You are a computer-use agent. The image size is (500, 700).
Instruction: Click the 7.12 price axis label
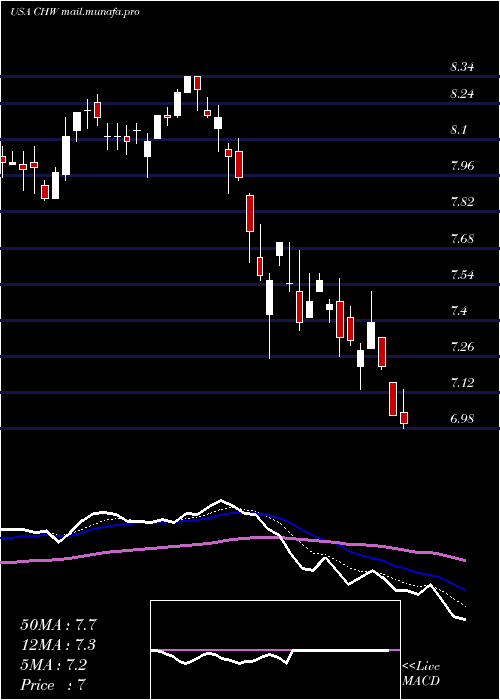coord(462,383)
